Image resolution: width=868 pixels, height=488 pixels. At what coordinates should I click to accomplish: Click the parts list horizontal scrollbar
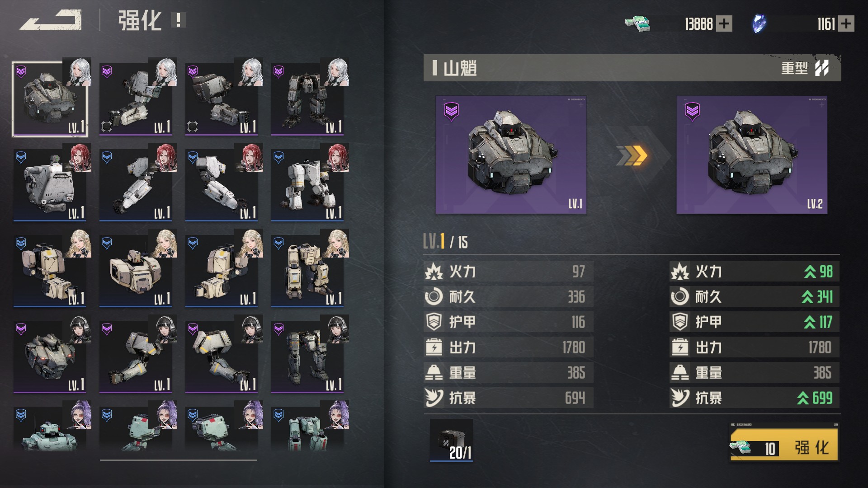point(179,460)
